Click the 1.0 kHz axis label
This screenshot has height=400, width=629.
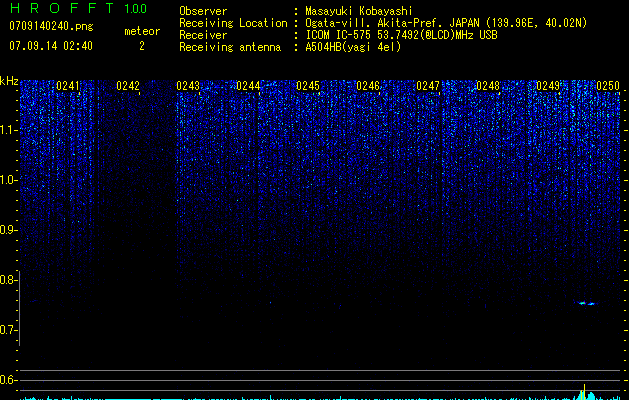(7, 180)
